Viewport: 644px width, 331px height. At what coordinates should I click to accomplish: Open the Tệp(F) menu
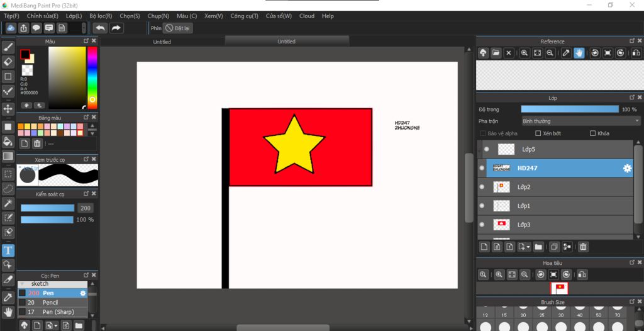(11, 16)
